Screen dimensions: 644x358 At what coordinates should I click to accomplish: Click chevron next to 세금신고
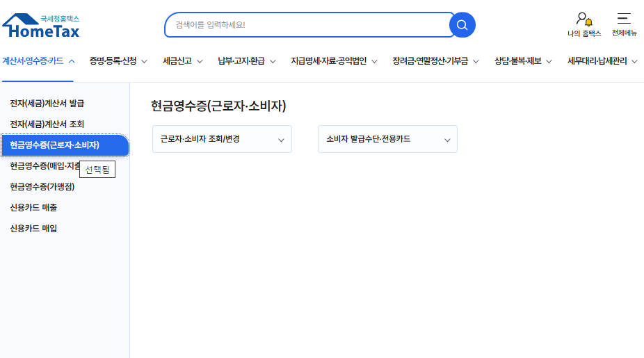(200, 62)
